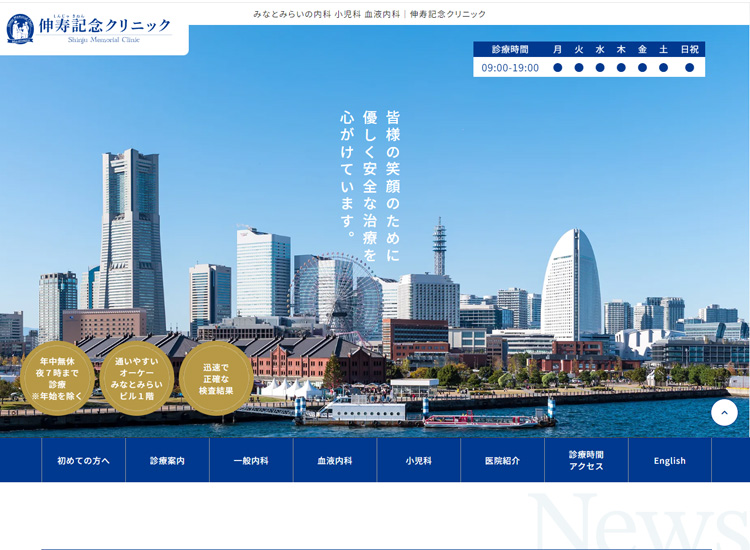Click the gold 年中無休 circular badge
Image resolution: width=750 pixels, height=550 pixels.
coord(58,378)
